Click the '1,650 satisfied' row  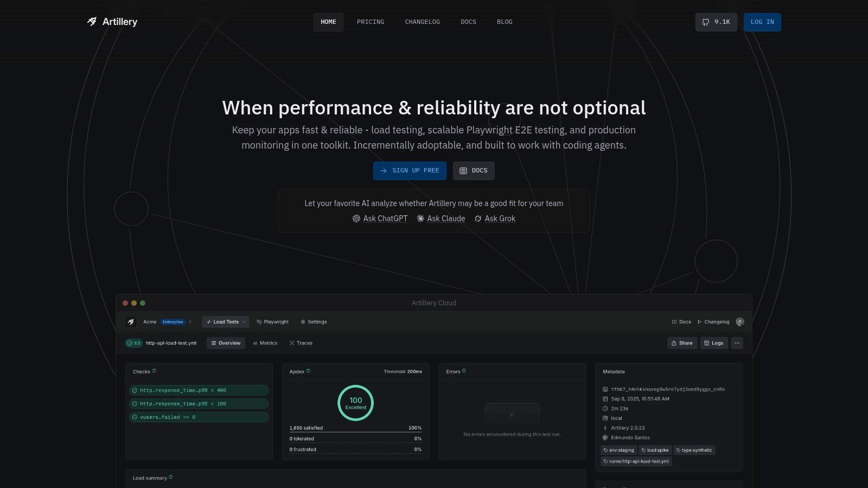355,428
